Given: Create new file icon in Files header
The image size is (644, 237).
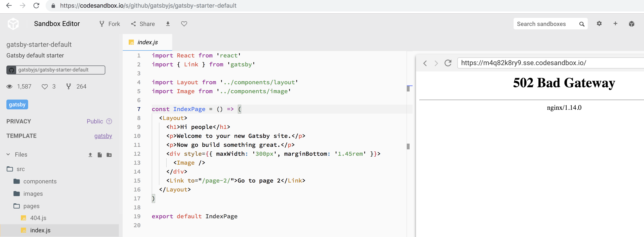Looking at the screenshot, I should coord(100,155).
